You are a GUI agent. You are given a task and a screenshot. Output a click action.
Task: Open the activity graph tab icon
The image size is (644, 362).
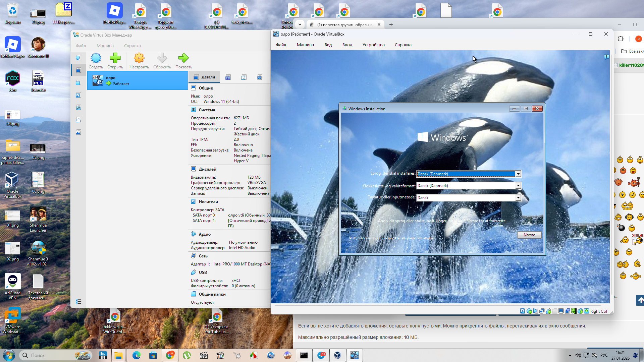pyautogui.click(x=260, y=77)
